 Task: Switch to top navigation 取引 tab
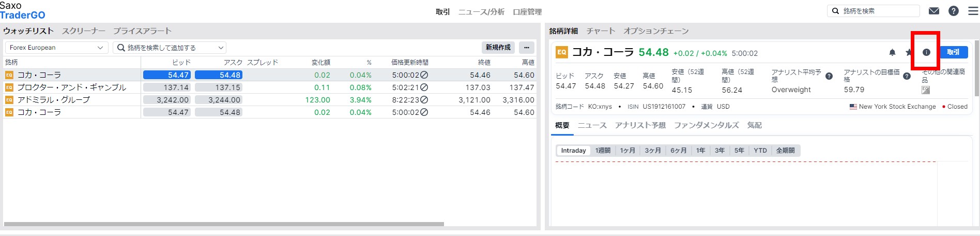[x=443, y=12]
